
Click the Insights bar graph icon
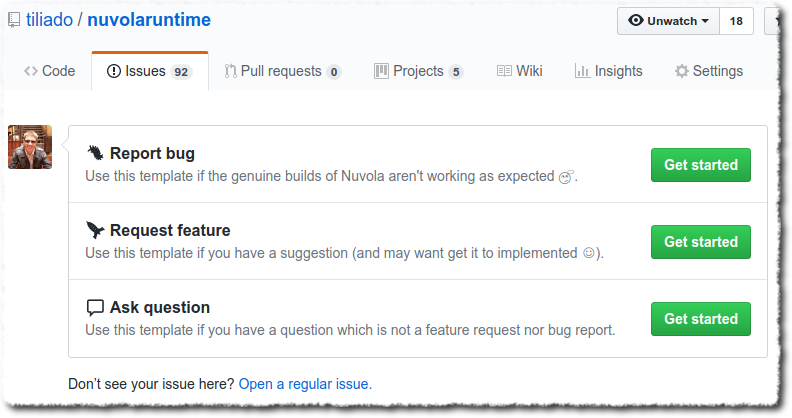(582, 71)
